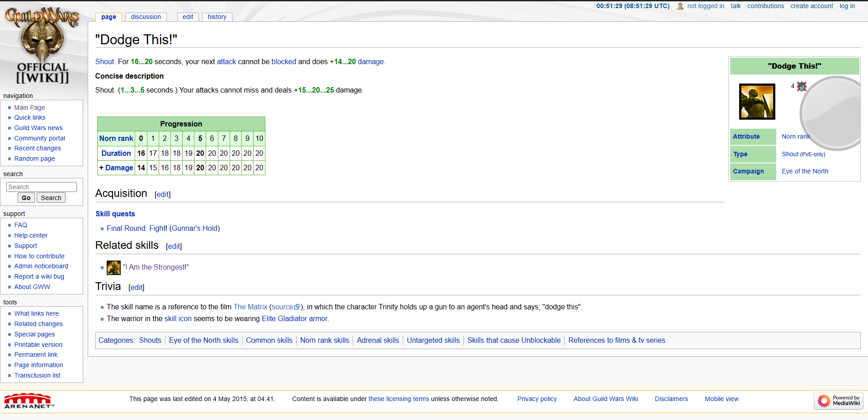This screenshot has height=420, width=868.
Task: Click the user icon beside not logged in
Action: pyautogui.click(x=680, y=6)
